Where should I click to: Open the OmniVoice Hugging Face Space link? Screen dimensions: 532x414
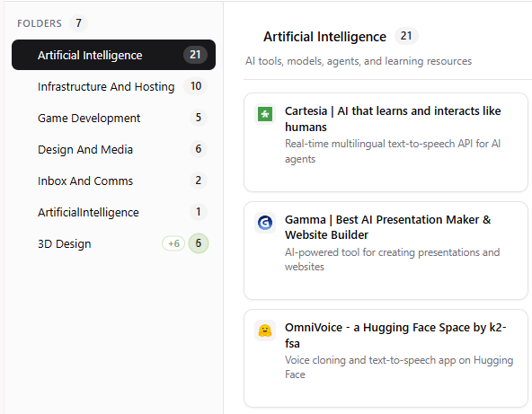[x=395, y=335]
